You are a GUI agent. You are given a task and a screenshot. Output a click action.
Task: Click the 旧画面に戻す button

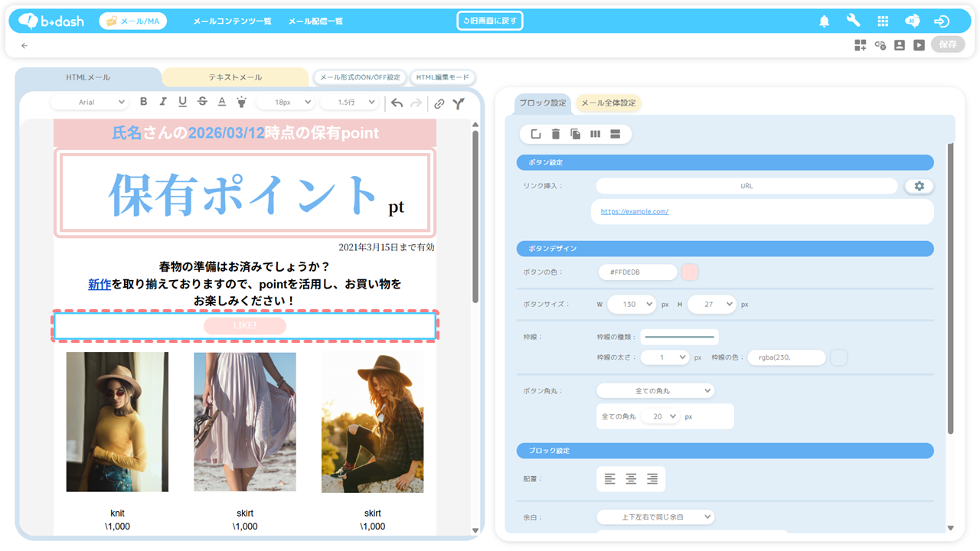[x=490, y=21]
